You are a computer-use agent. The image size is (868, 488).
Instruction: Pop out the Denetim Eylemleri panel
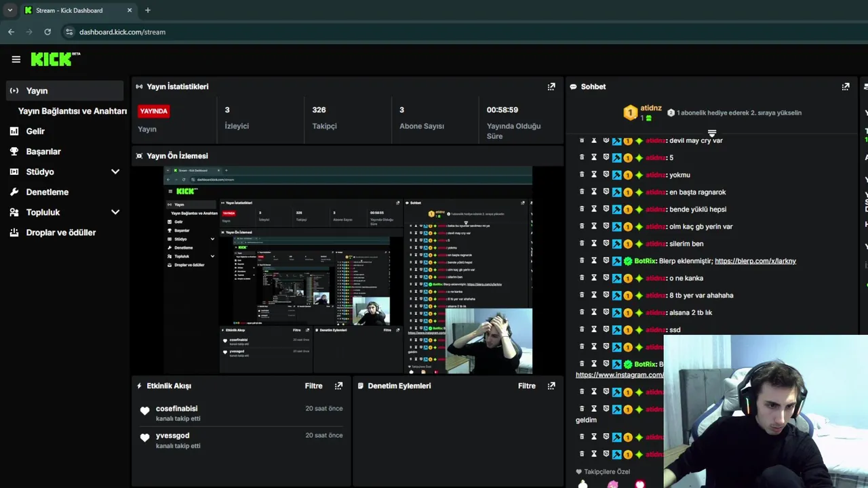click(x=551, y=386)
